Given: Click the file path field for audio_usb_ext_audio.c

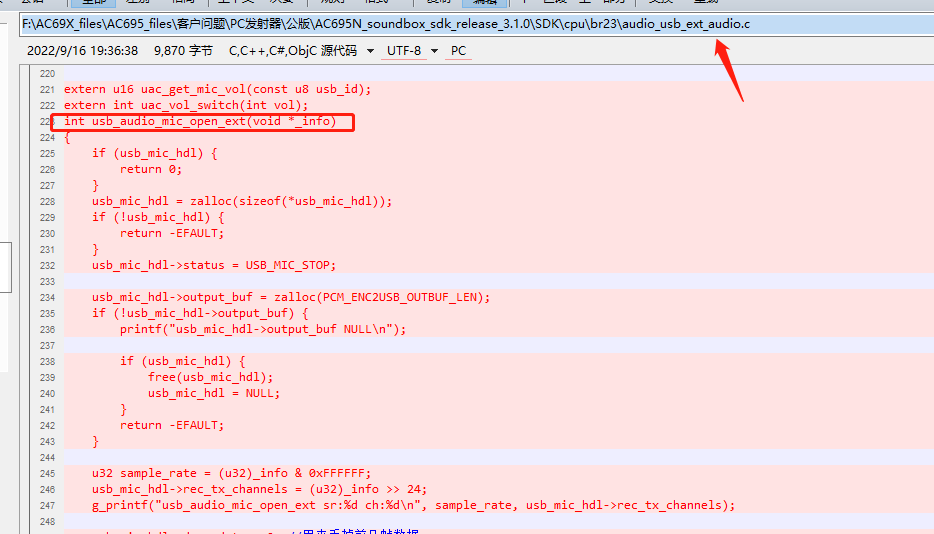Looking at the screenshot, I should [x=477, y=24].
